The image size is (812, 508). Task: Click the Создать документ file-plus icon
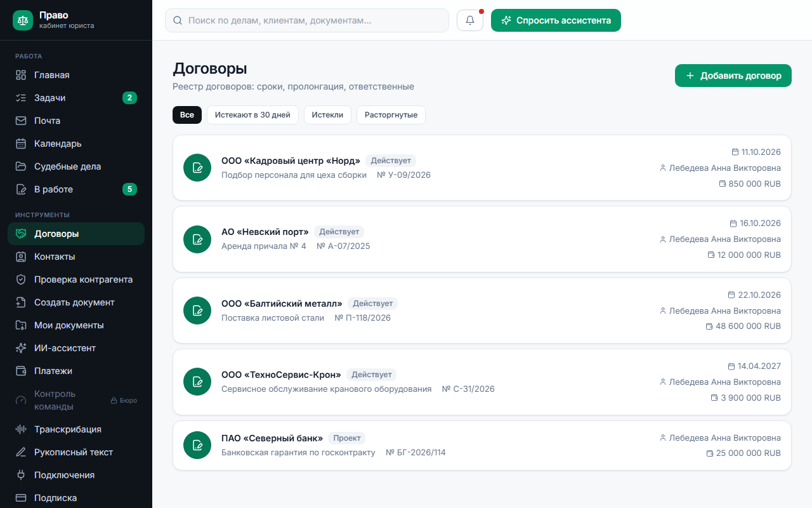(x=21, y=302)
